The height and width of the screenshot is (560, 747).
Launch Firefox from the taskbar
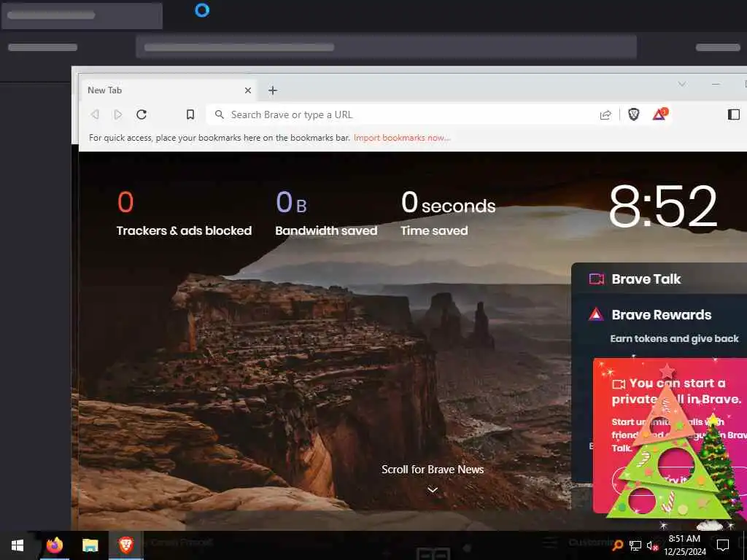[55, 545]
